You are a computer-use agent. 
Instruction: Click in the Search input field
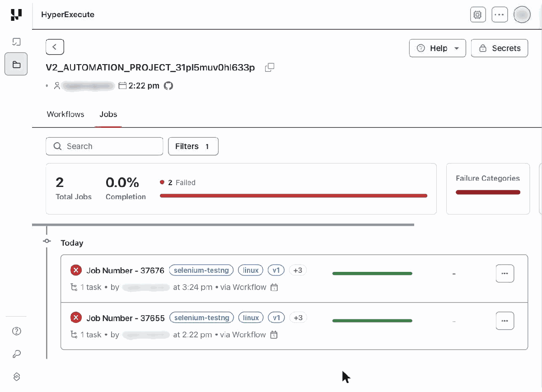(104, 146)
